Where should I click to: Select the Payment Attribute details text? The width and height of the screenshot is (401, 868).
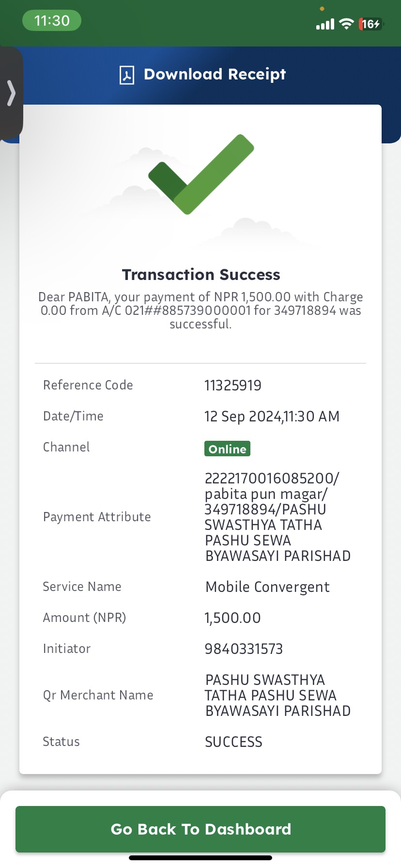pos(278,517)
